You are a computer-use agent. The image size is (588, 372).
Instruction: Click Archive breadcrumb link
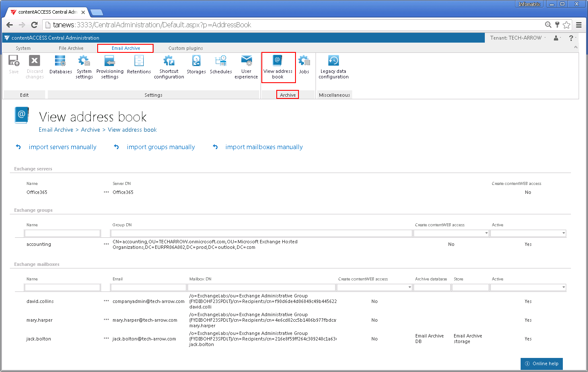pos(90,130)
